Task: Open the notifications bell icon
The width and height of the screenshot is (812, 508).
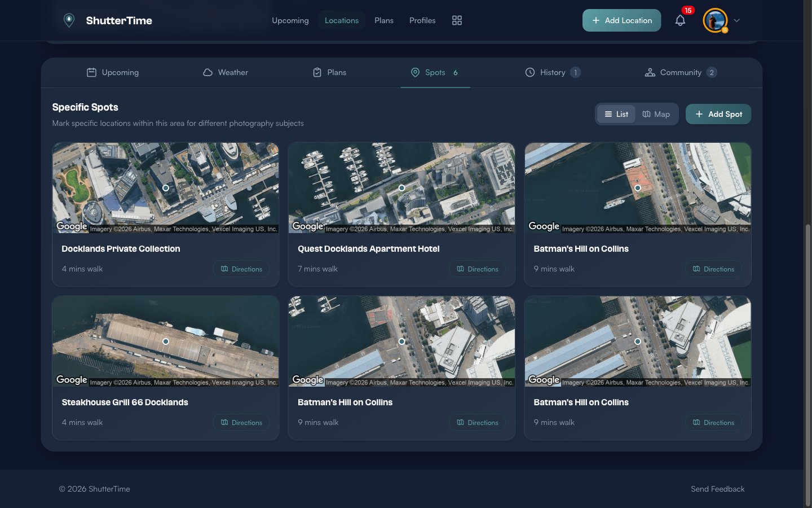Action: coord(680,20)
